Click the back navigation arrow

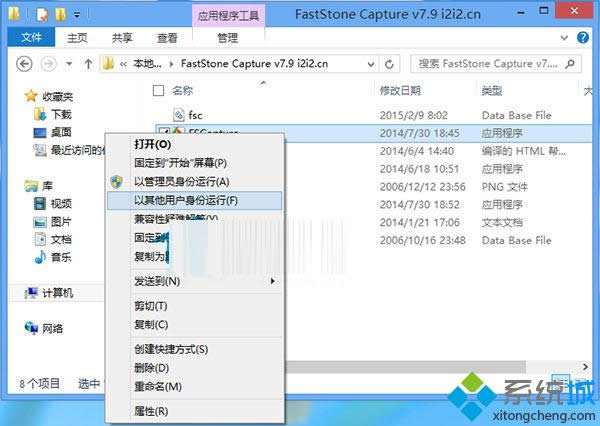[x=24, y=64]
